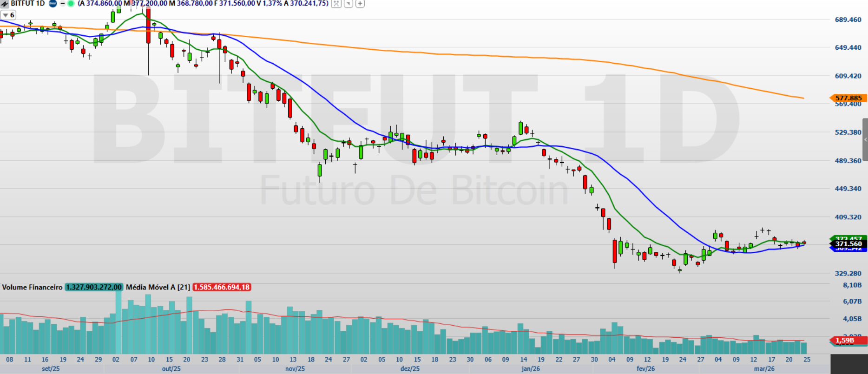Image resolution: width=868 pixels, height=374 pixels.
Task: Click the chart type icon beside BITFUT
Action: point(5,4)
